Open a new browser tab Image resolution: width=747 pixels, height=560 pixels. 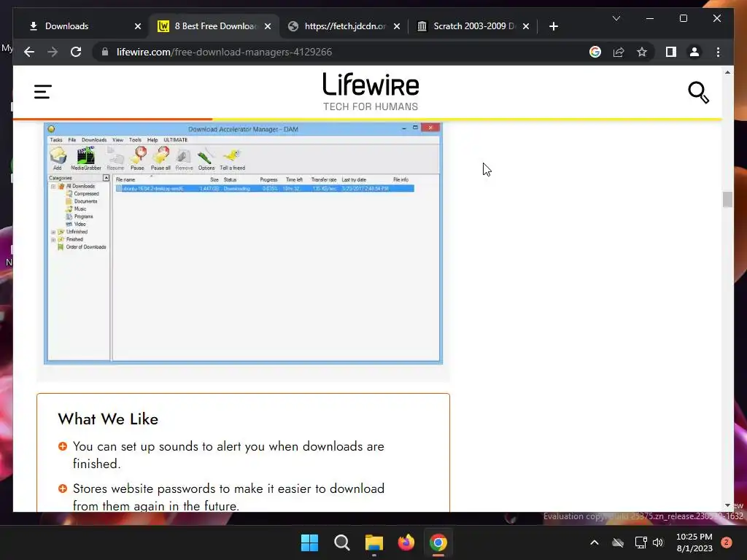pyautogui.click(x=553, y=26)
